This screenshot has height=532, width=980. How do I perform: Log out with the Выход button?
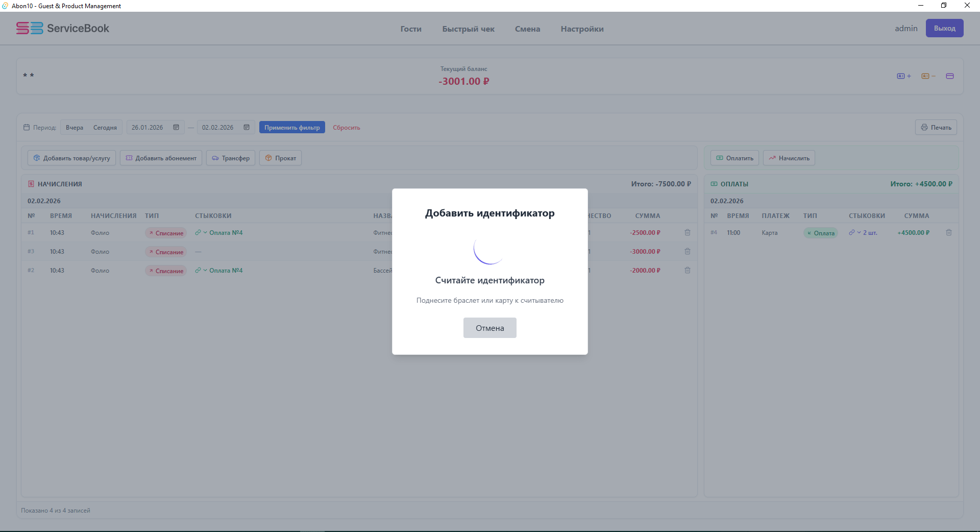[x=944, y=28]
